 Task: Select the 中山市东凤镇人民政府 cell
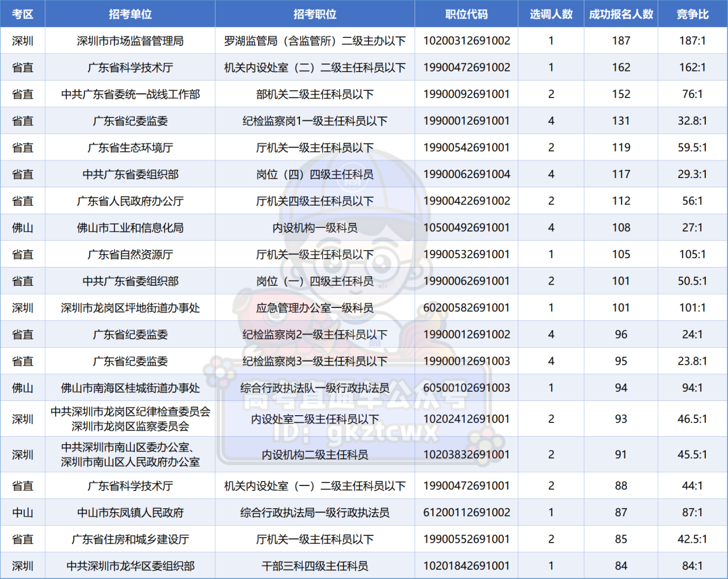(130, 512)
